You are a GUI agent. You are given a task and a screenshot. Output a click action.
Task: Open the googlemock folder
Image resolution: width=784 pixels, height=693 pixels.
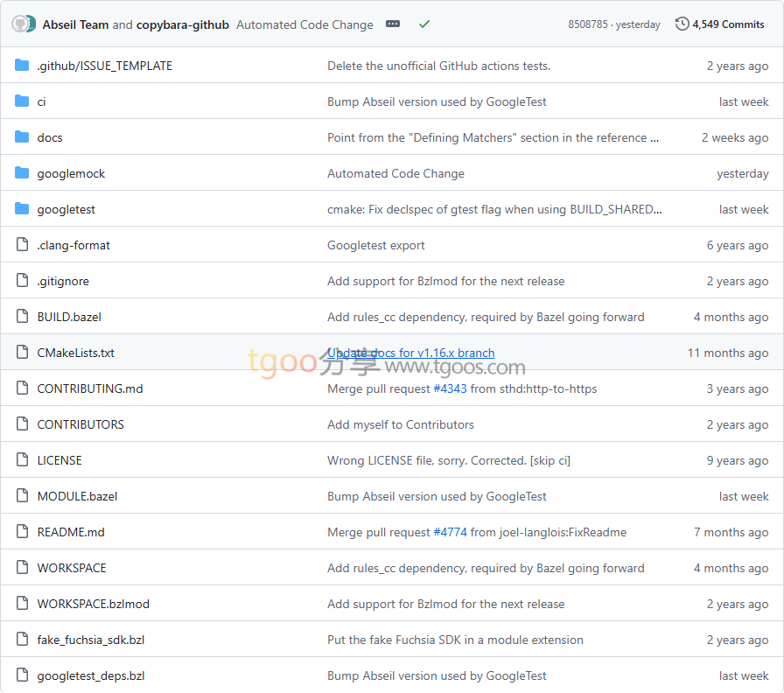pyautogui.click(x=71, y=174)
